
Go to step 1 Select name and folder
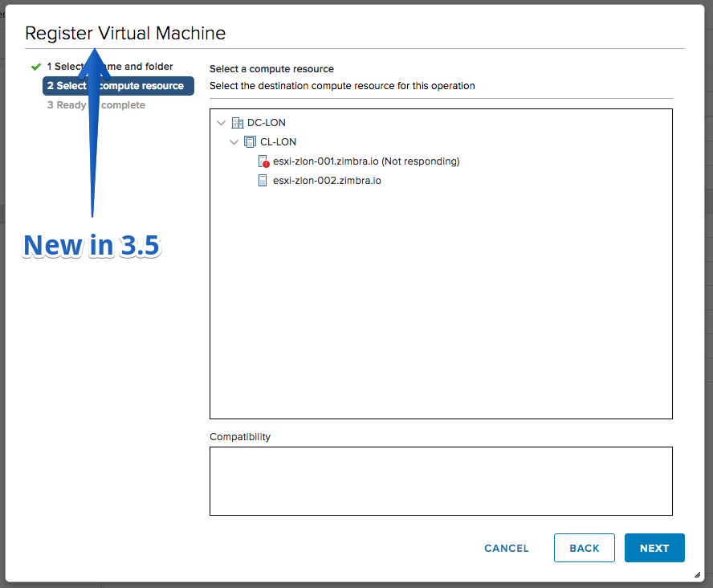pos(109,67)
